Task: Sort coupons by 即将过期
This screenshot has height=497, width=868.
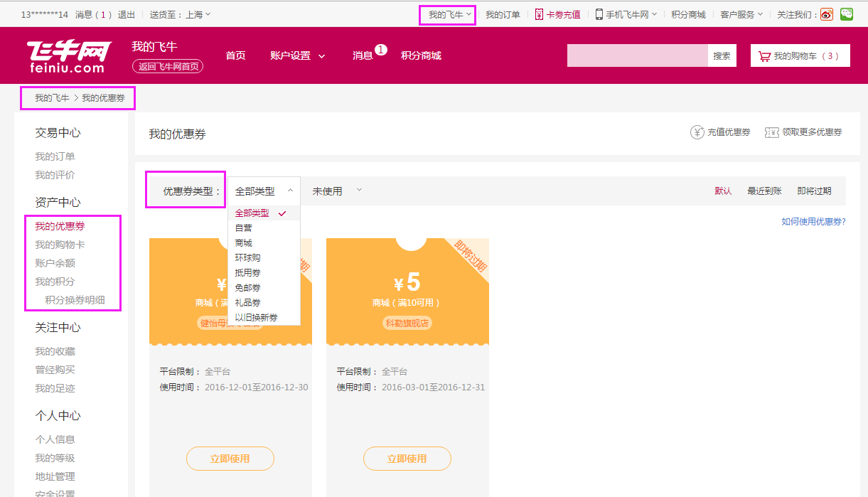Action: pyautogui.click(x=814, y=191)
